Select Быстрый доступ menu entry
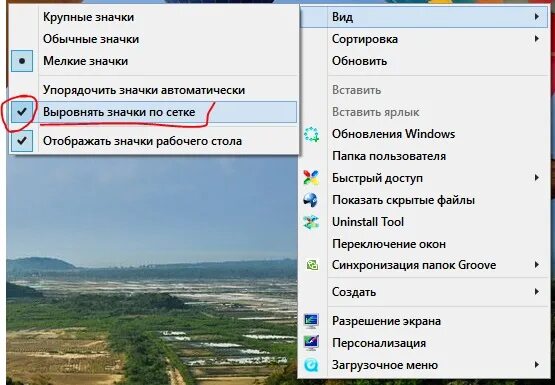This screenshot has width=555, height=385. pos(425,178)
